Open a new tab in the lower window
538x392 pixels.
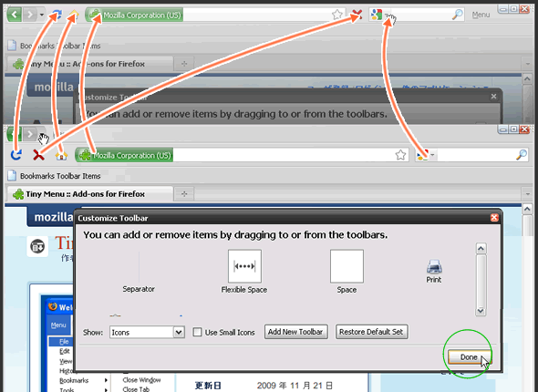(x=184, y=194)
